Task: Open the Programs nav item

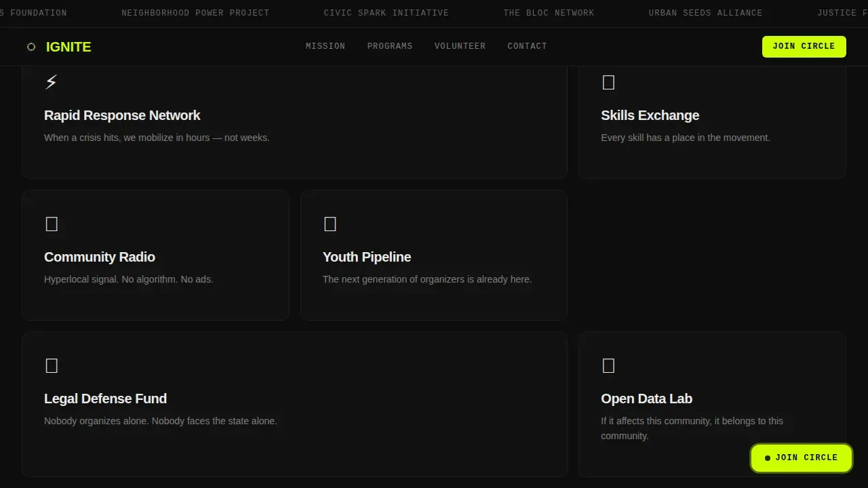Action: 390,46
